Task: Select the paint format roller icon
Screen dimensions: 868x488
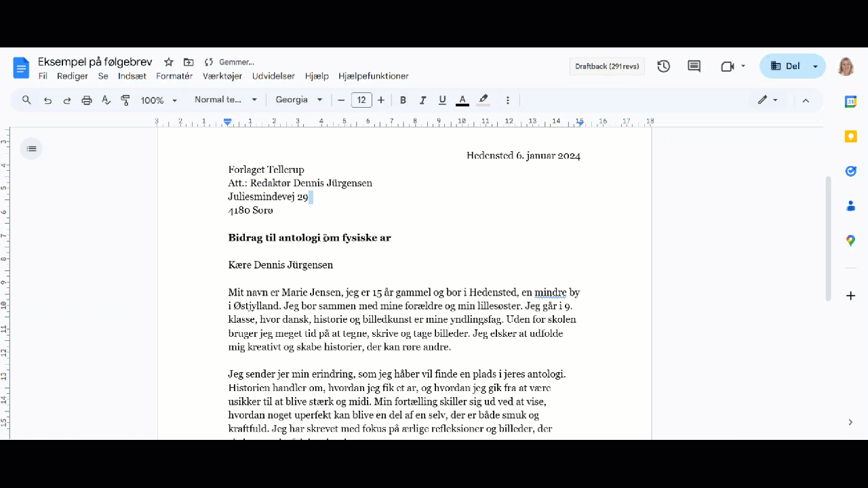Action: pos(125,100)
